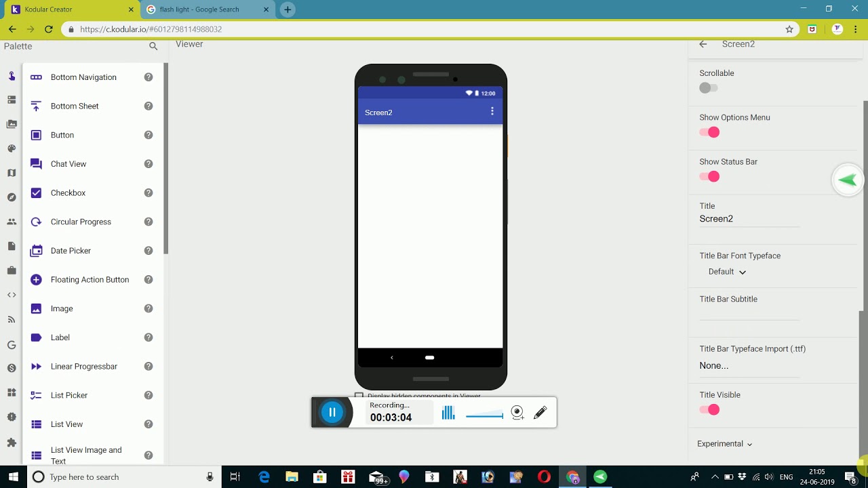
Task: Go back from Screen2 properties panel
Action: 703,44
